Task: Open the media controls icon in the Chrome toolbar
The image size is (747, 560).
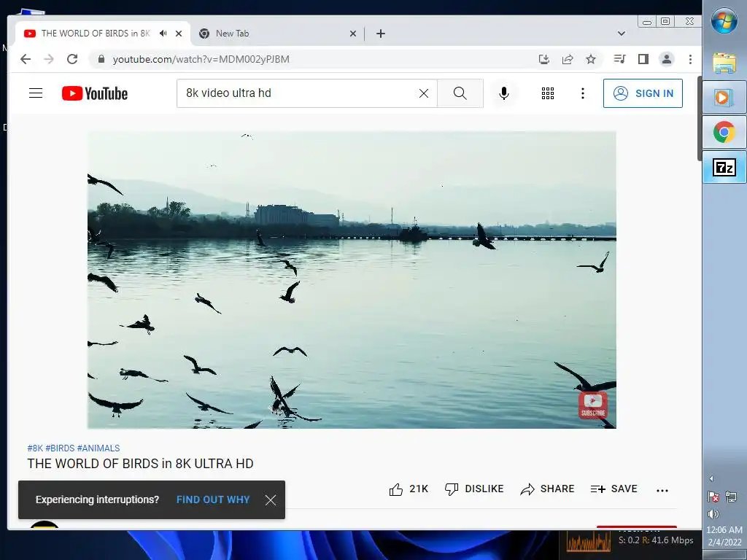Action: tap(620, 59)
